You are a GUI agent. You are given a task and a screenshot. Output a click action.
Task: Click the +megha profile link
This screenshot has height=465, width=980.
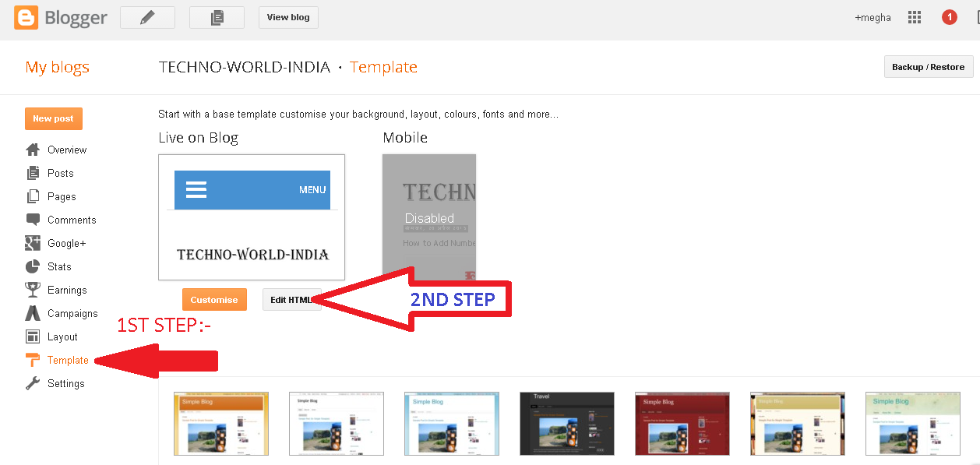coord(872,17)
